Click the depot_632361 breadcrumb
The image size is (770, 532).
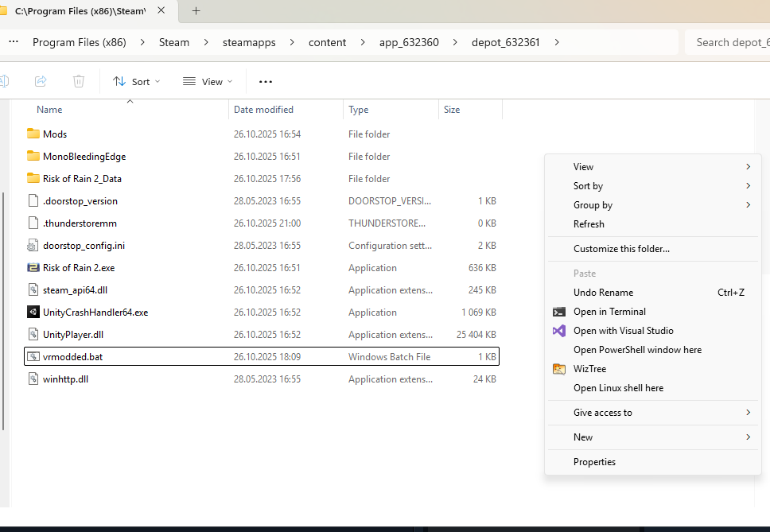click(x=505, y=42)
